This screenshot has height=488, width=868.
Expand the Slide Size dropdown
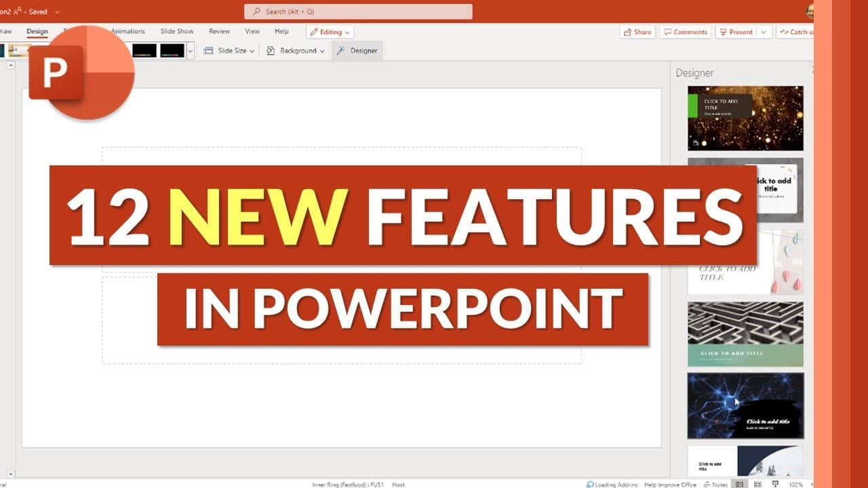tap(229, 51)
